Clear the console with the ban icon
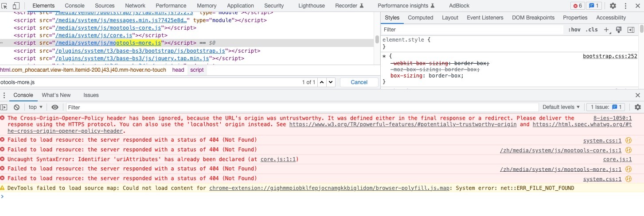This screenshot has width=644, height=216. [x=16, y=107]
